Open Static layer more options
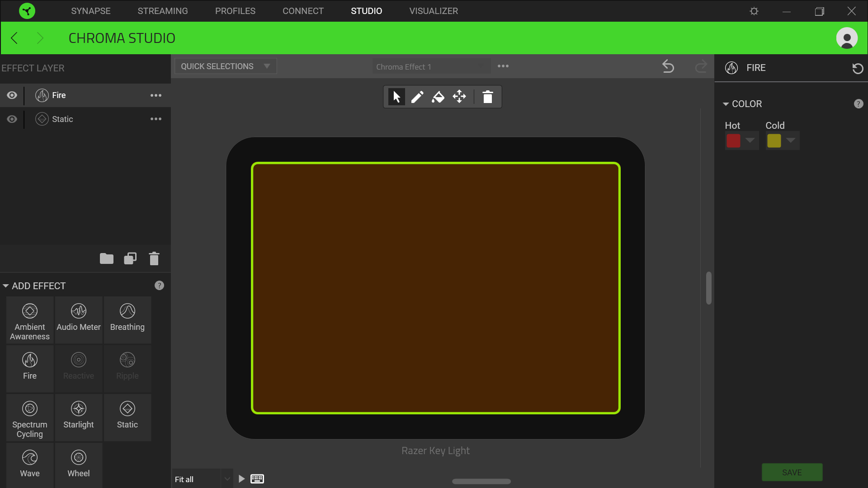This screenshot has width=868, height=488. (x=156, y=119)
